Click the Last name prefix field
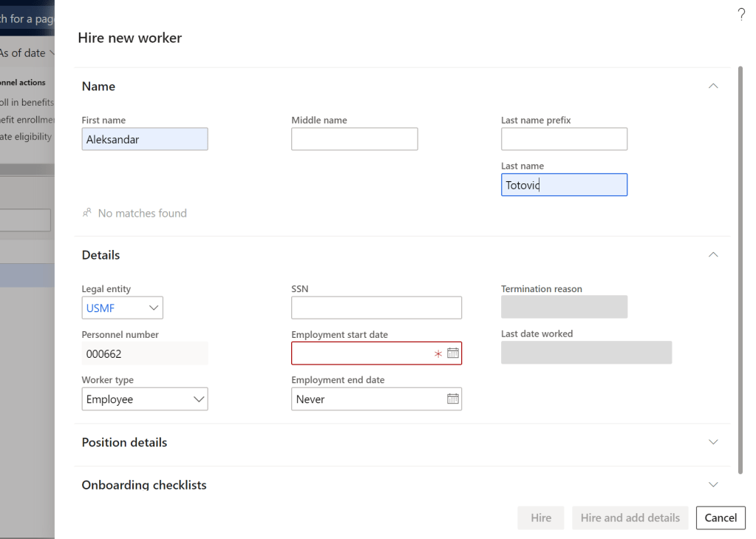The height and width of the screenshot is (539, 756). click(x=564, y=139)
